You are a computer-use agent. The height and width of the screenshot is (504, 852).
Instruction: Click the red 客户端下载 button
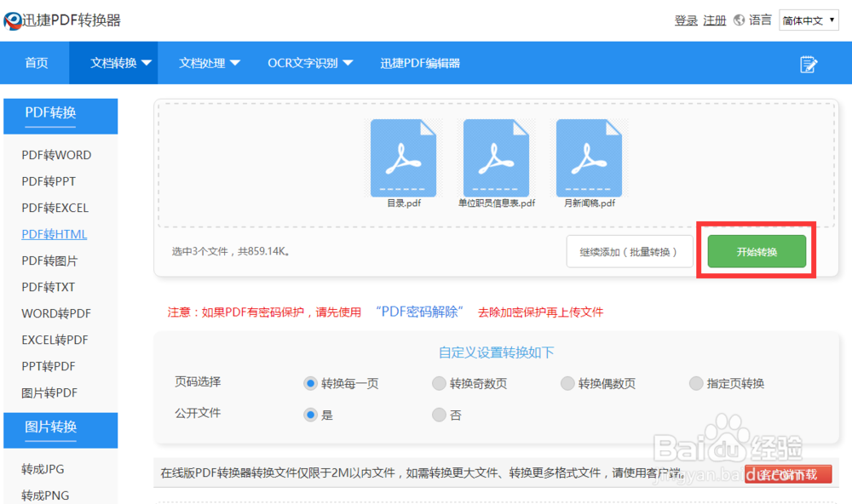tap(788, 474)
